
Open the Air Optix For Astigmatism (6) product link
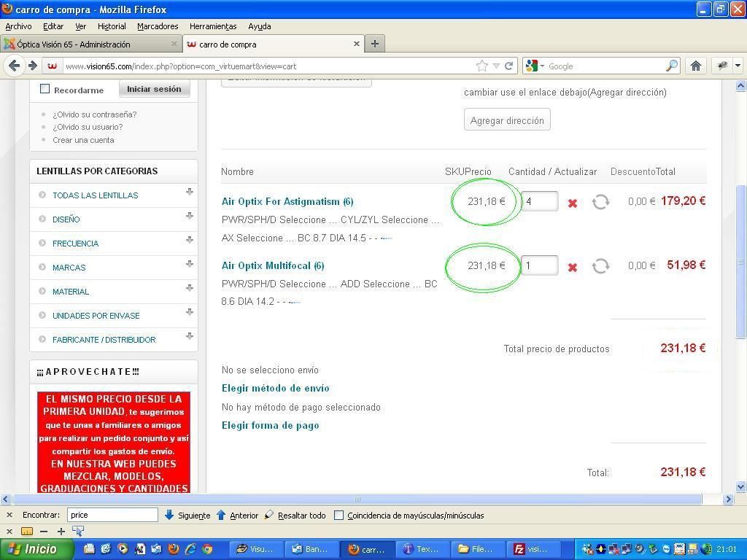pos(287,202)
